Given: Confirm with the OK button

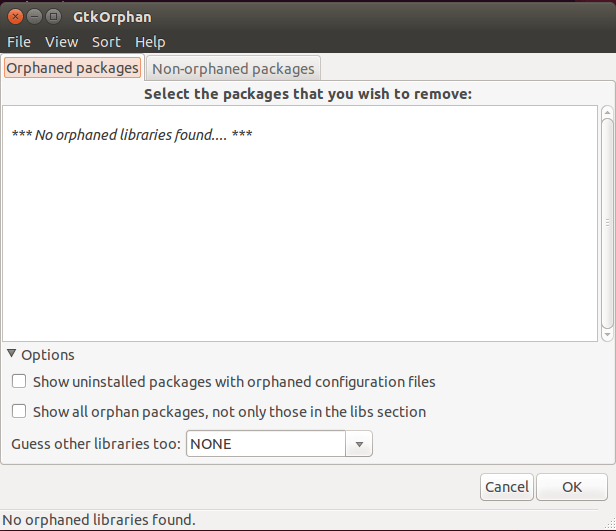Looking at the screenshot, I should point(571,487).
